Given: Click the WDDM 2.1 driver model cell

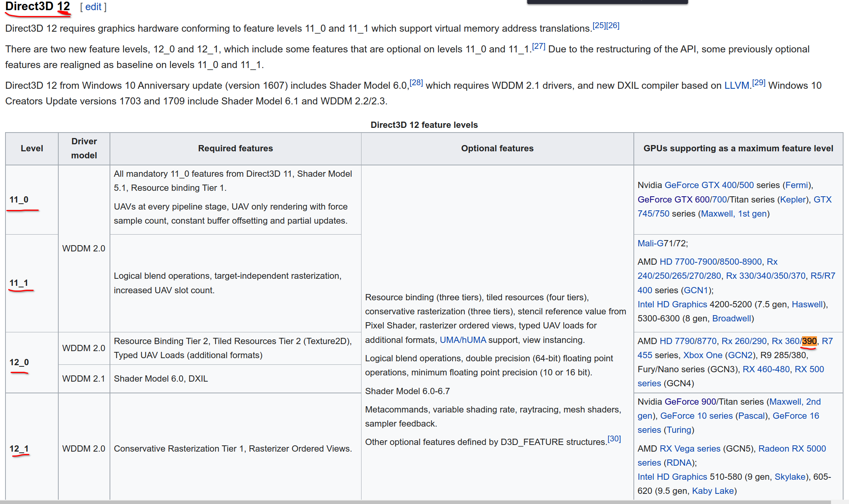Looking at the screenshot, I should point(84,378).
